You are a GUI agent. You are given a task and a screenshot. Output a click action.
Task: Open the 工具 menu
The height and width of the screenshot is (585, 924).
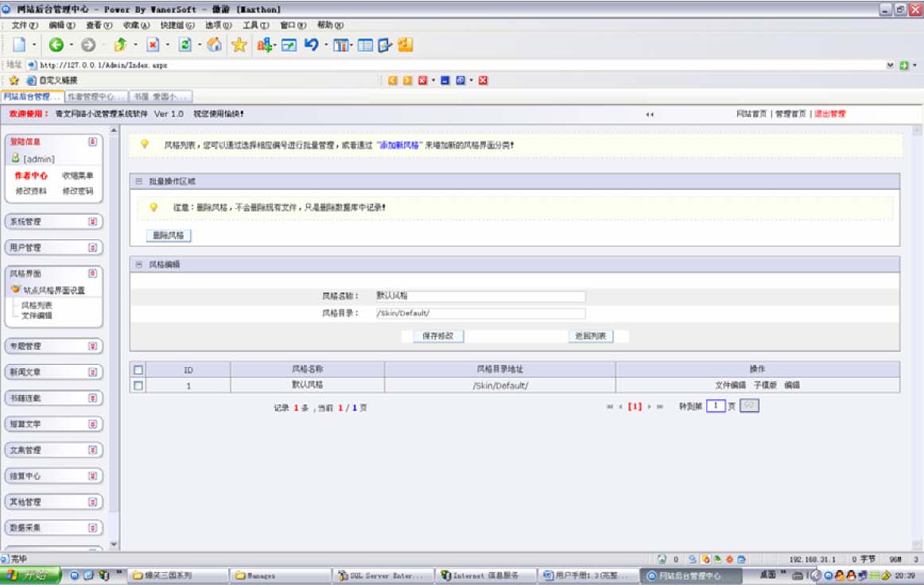click(256, 25)
